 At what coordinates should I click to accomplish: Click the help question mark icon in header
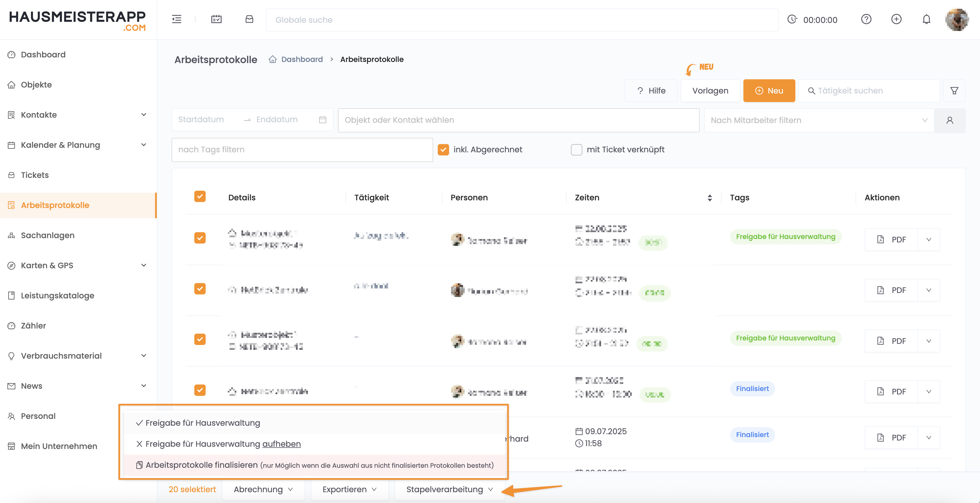tap(866, 19)
